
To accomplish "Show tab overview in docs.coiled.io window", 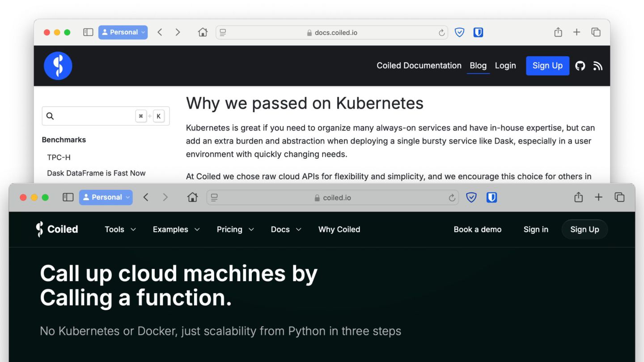I will [596, 32].
